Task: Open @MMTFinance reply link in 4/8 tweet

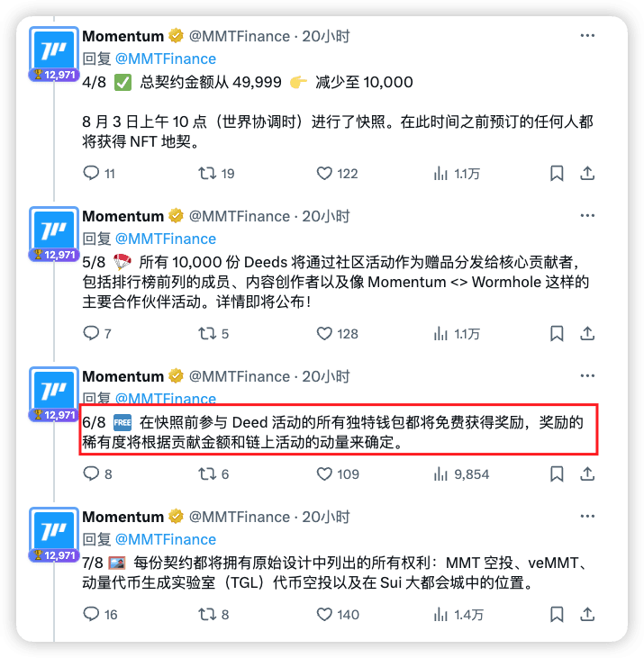Action: [166, 59]
